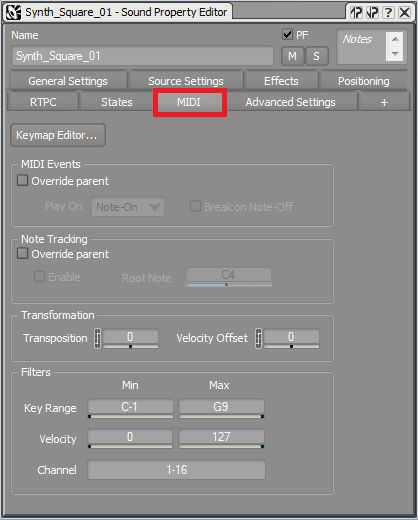The width and height of the screenshot is (418, 520).
Task: Add a tab with the plus button
Action: [x=384, y=102]
